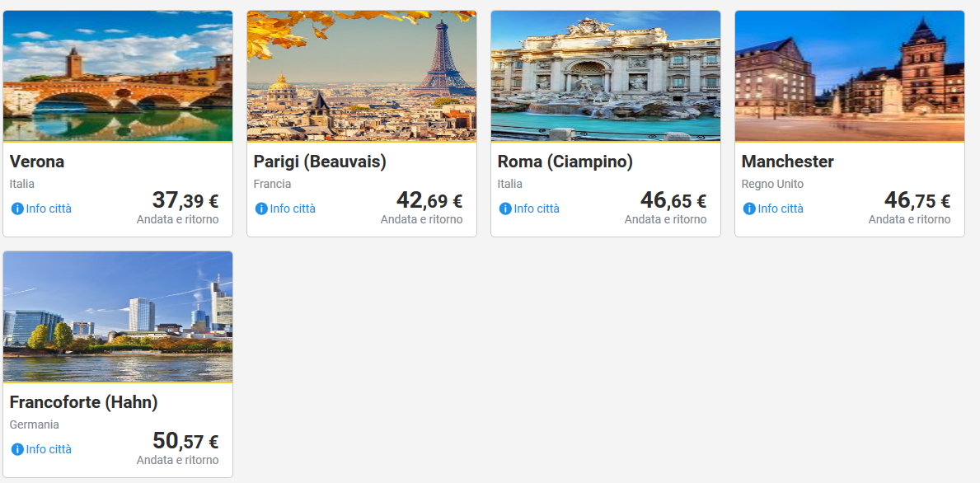Select the Frankfurt skyline image
This screenshot has width=980, height=483.
pos(118,317)
